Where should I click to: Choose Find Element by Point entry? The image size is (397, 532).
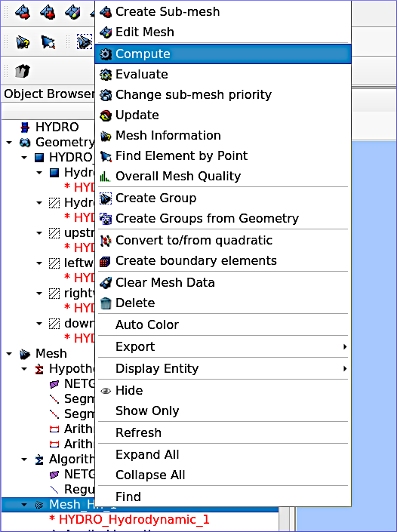(223, 155)
